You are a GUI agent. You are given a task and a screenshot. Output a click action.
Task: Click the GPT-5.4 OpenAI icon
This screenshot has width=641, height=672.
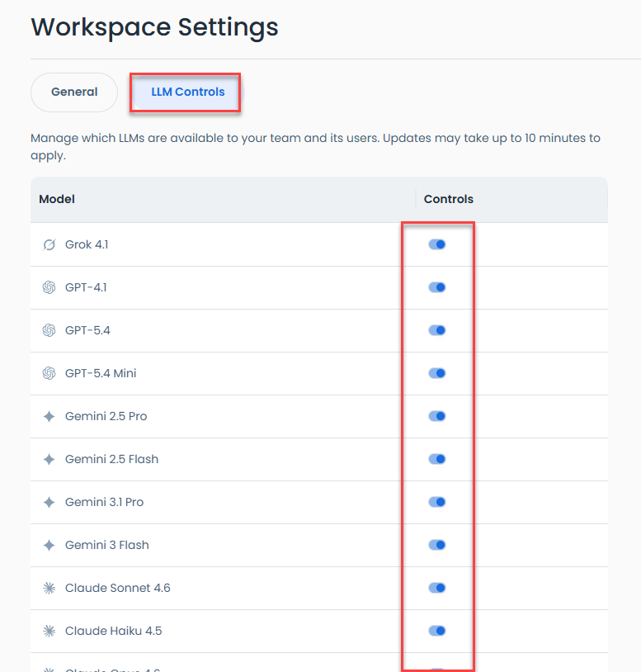[x=49, y=330]
